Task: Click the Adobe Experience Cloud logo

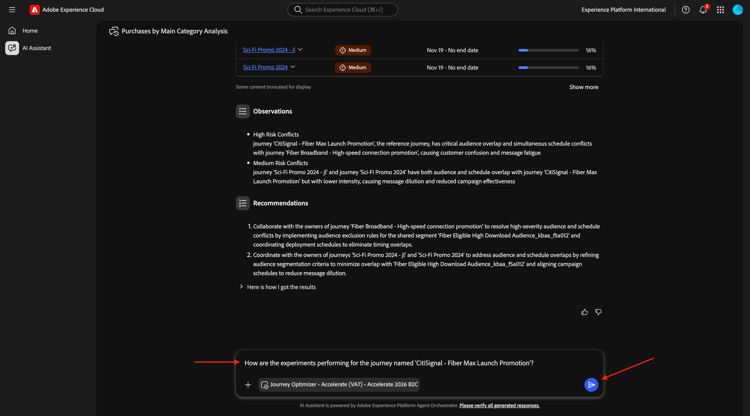Action: [34, 10]
